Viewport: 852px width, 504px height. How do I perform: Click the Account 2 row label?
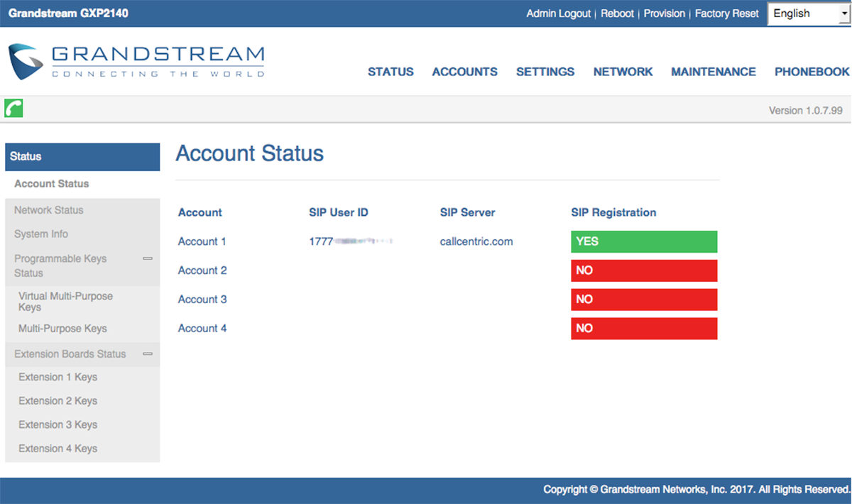[202, 270]
